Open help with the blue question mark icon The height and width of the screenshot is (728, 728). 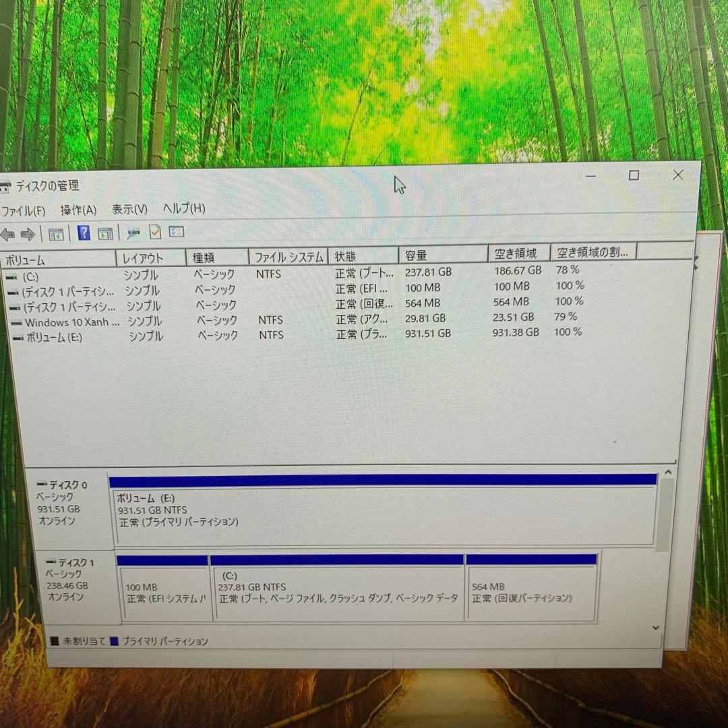(83, 233)
